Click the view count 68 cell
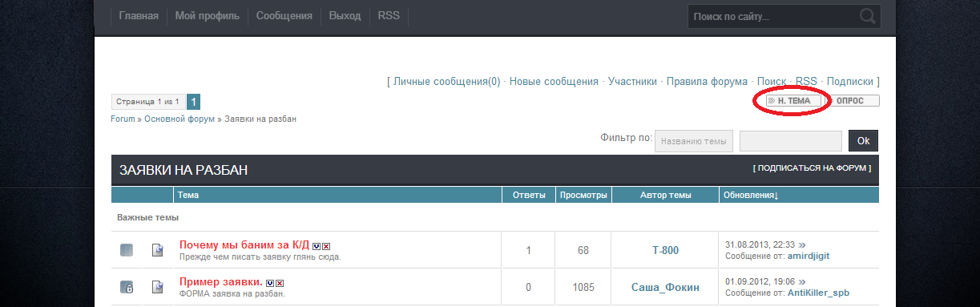Screen dimensions: 980x307 (x=583, y=251)
